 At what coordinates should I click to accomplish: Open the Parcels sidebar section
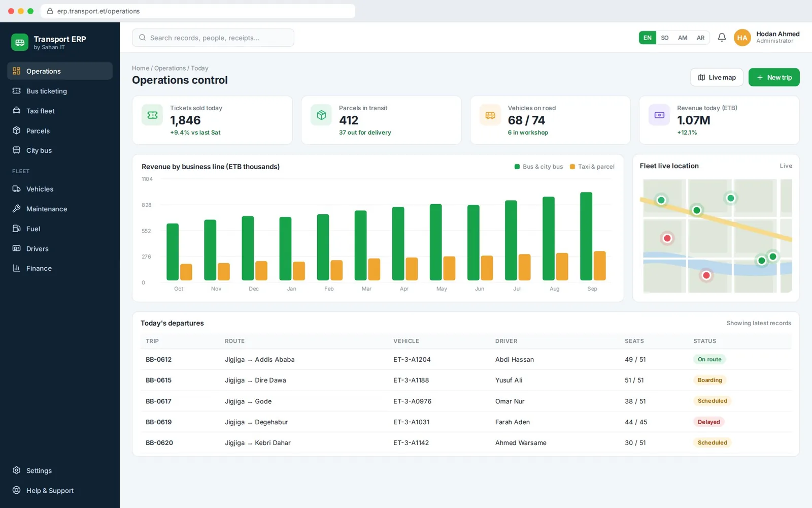click(60, 131)
